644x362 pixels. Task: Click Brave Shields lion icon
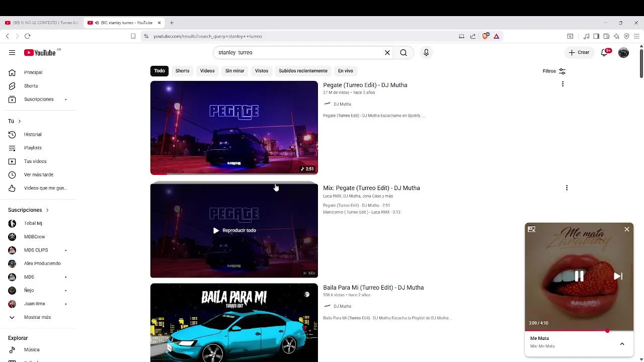486,36
